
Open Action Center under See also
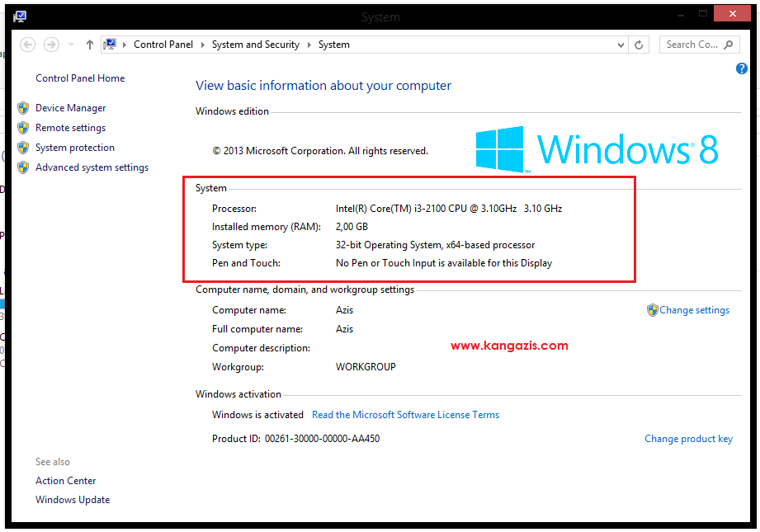66,481
